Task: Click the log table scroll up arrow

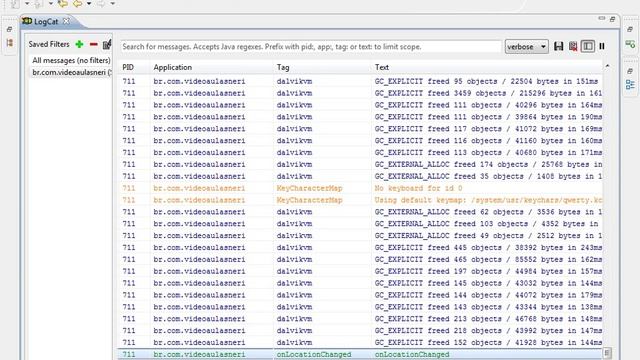Action: (x=607, y=66)
